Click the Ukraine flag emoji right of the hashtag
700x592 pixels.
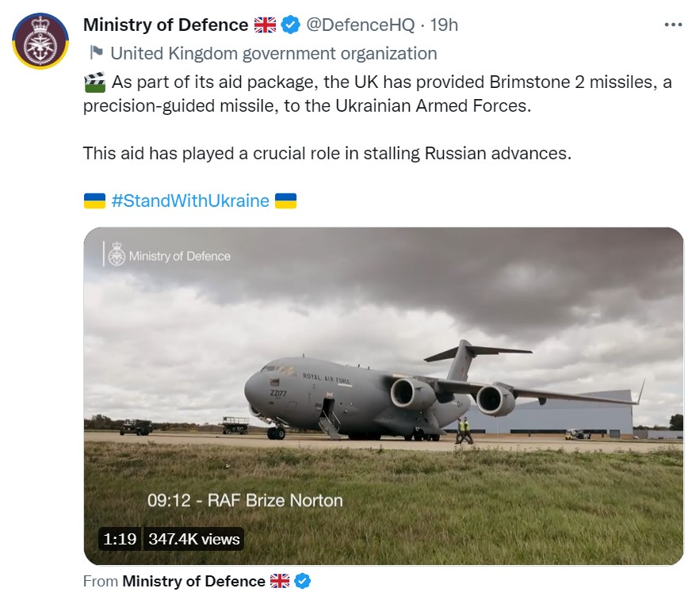coord(285,201)
